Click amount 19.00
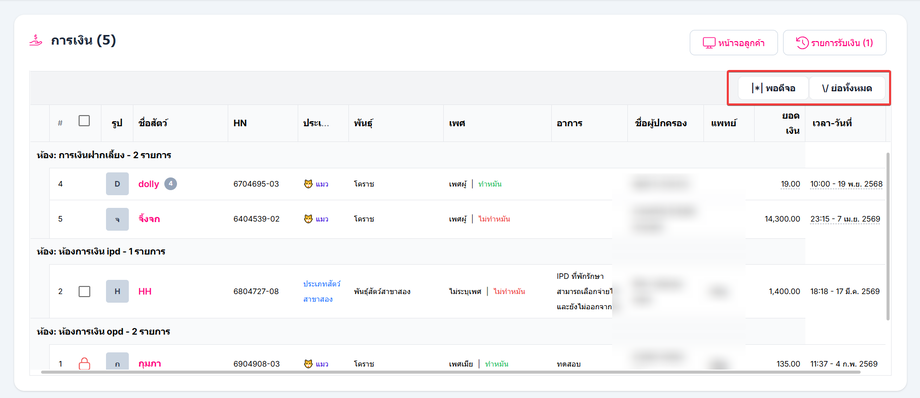This screenshot has height=398, width=920. coord(790,184)
